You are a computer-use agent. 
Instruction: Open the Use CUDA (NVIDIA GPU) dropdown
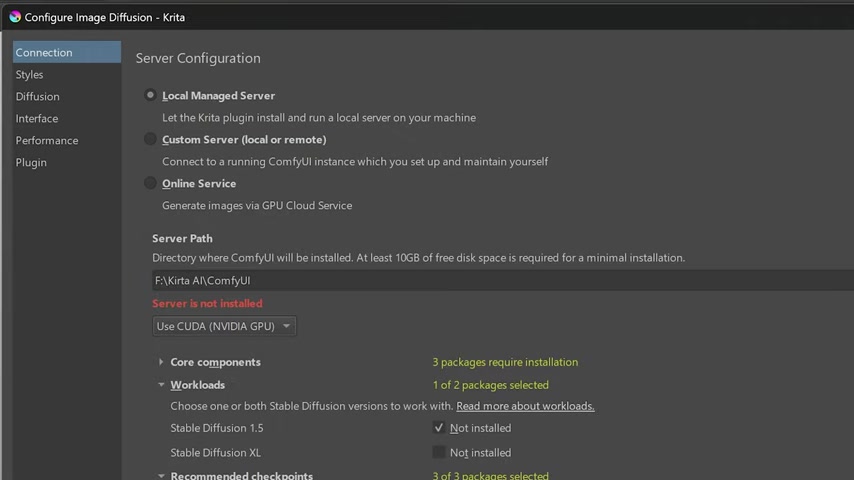point(224,326)
